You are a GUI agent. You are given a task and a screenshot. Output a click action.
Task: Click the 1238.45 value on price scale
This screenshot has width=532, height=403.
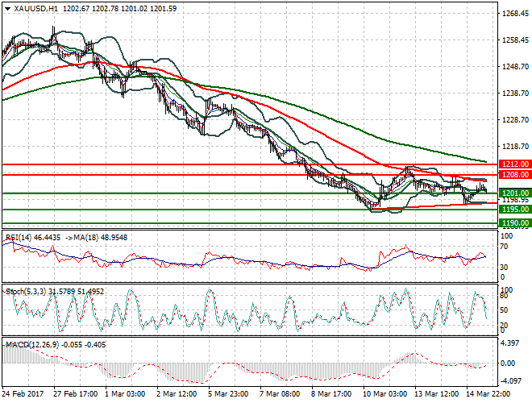pyautogui.click(x=513, y=93)
